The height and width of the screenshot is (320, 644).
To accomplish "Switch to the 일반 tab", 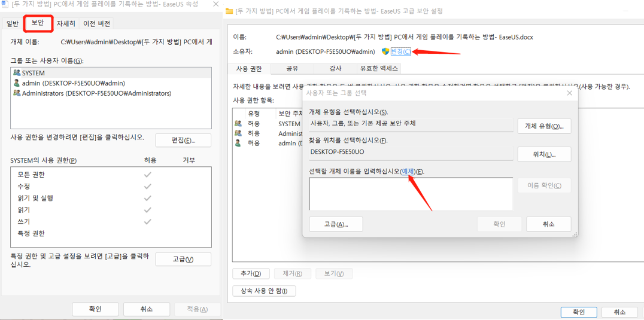I will point(13,23).
